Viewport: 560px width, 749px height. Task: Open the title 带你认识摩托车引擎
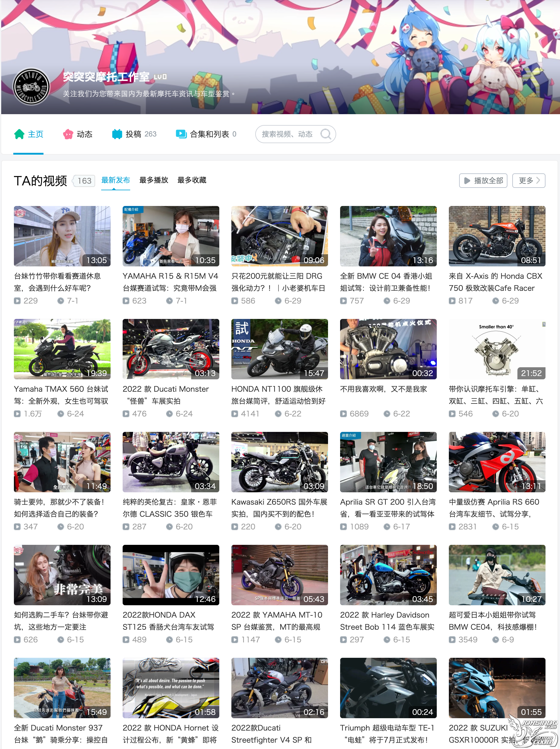pyautogui.click(x=496, y=395)
